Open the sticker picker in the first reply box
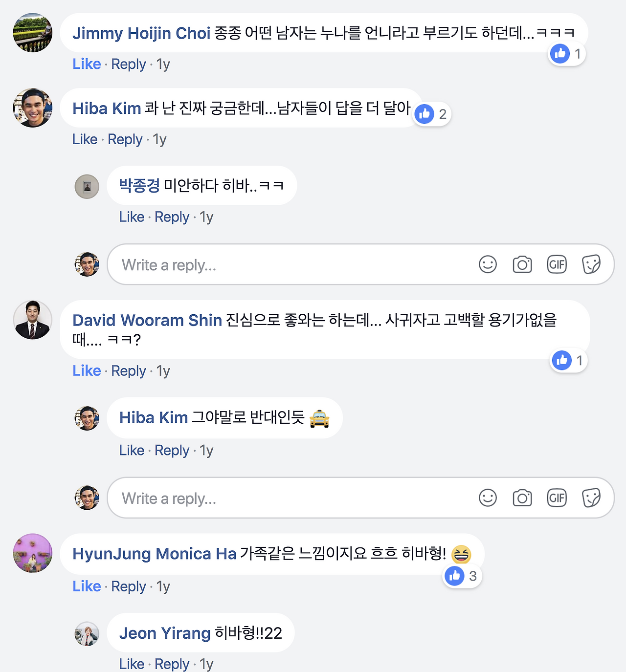 click(591, 264)
